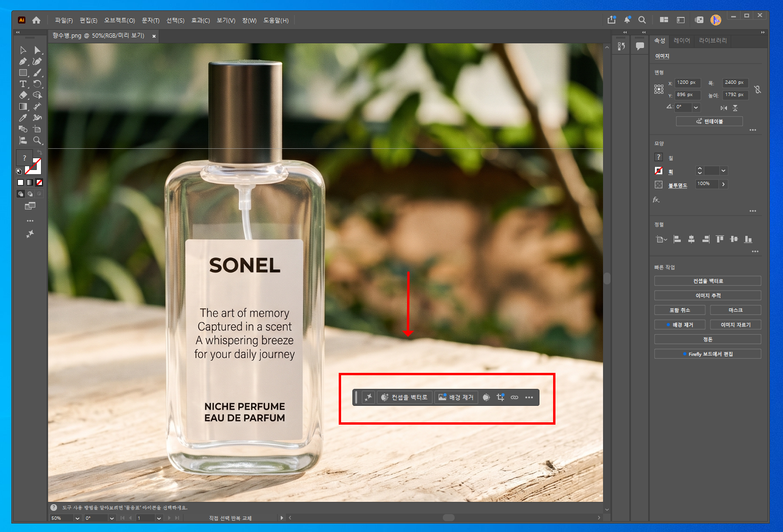Click the 이미지 자르기 button
Screen dimensions: 783x532
pos(735,325)
